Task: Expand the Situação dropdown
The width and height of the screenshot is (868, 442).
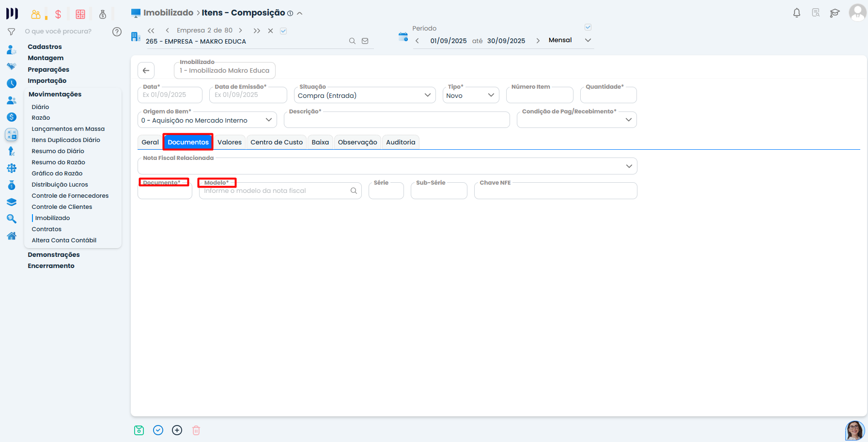Action: (x=427, y=95)
